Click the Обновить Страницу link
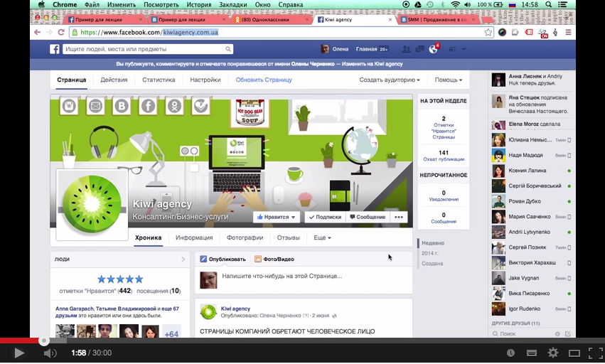Viewport: 605px width, 364px height. tap(264, 80)
